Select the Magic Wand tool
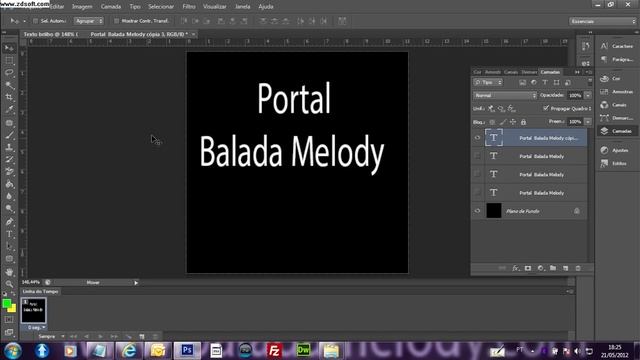Screen dimensions: 640x360 [9, 85]
